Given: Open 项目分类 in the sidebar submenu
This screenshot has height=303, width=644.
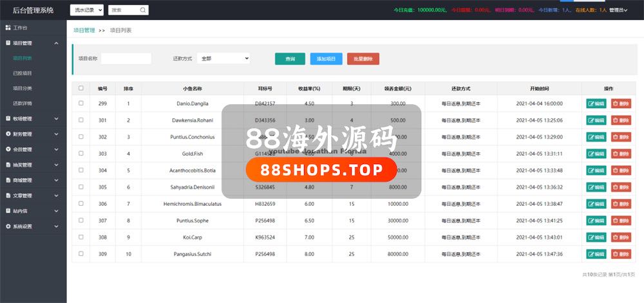Looking at the screenshot, I should [23, 88].
